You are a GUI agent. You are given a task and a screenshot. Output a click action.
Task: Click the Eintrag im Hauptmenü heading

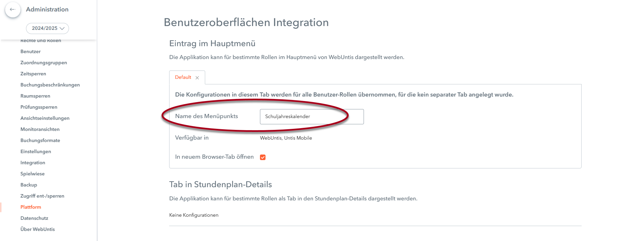pyautogui.click(x=212, y=43)
